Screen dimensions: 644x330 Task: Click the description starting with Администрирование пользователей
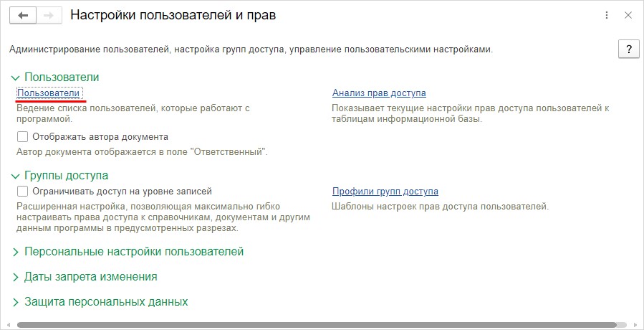[251, 49]
